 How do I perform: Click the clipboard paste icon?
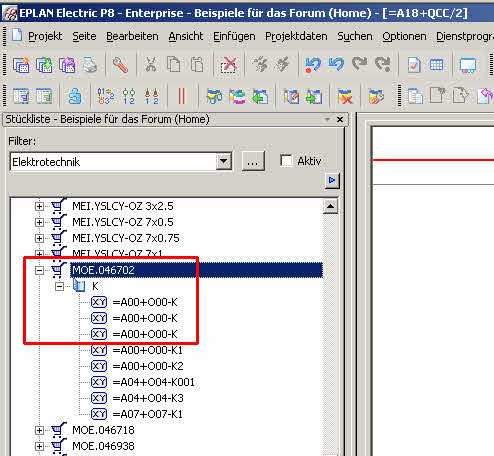(x=197, y=65)
